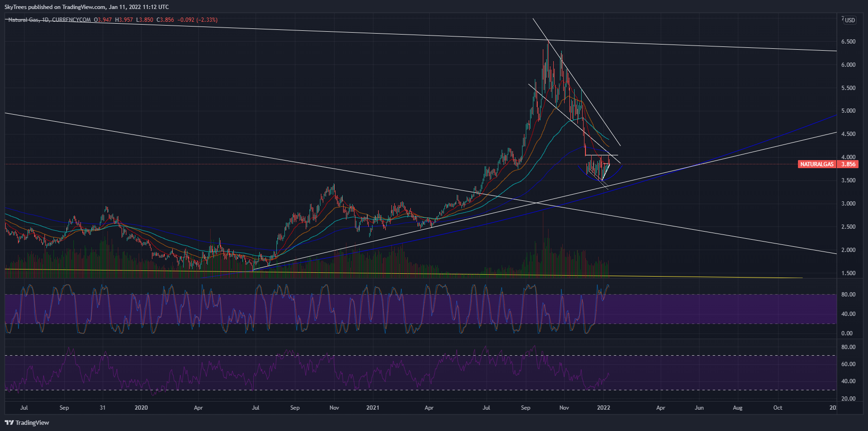This screenshot has height=431, width=868.
Task: Click the 2020 year label on time axis
Action: pos(141,408)
